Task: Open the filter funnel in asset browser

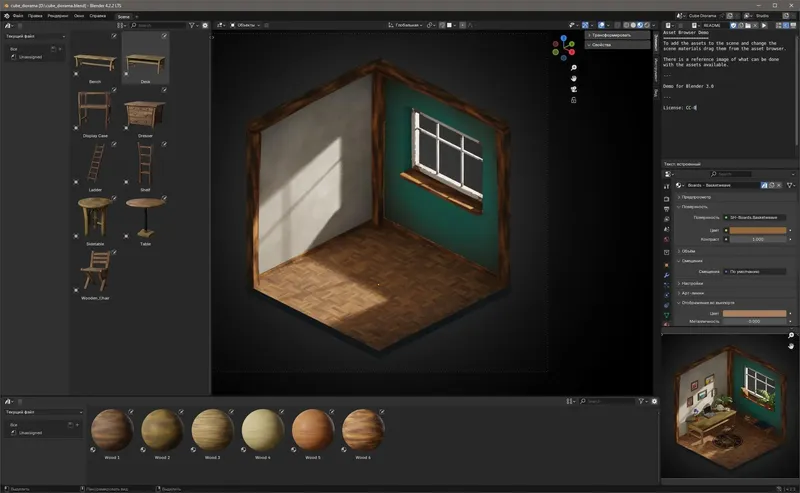Action: pyautogui.click(x=190, y=25)
